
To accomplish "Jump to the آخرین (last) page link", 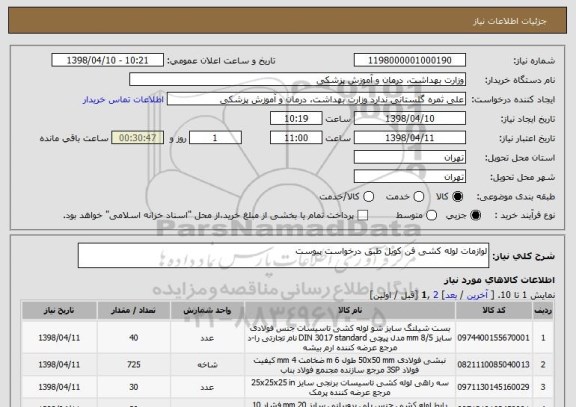I will [477, 295].
